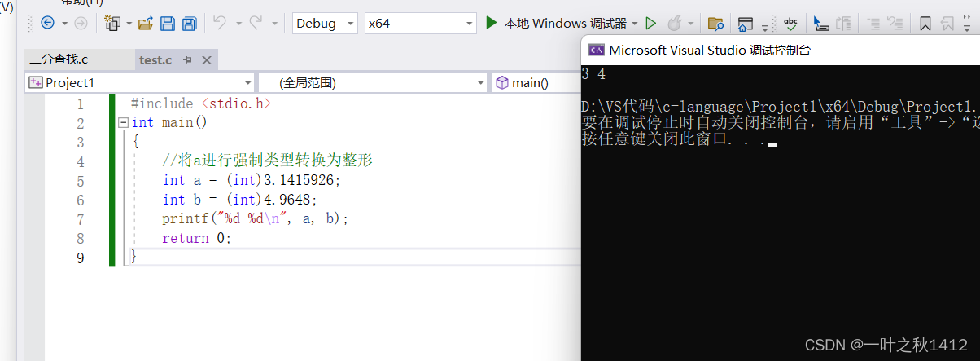Close the test.c tab
The width and height of the screenshot is (980, 361).
(x=206, y=59)
